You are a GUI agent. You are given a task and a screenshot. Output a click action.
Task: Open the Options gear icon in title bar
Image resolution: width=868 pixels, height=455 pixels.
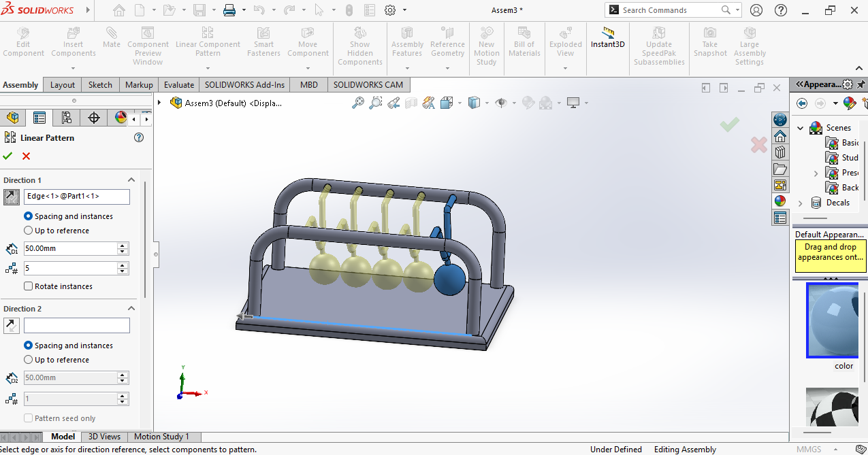click(390, 10)
